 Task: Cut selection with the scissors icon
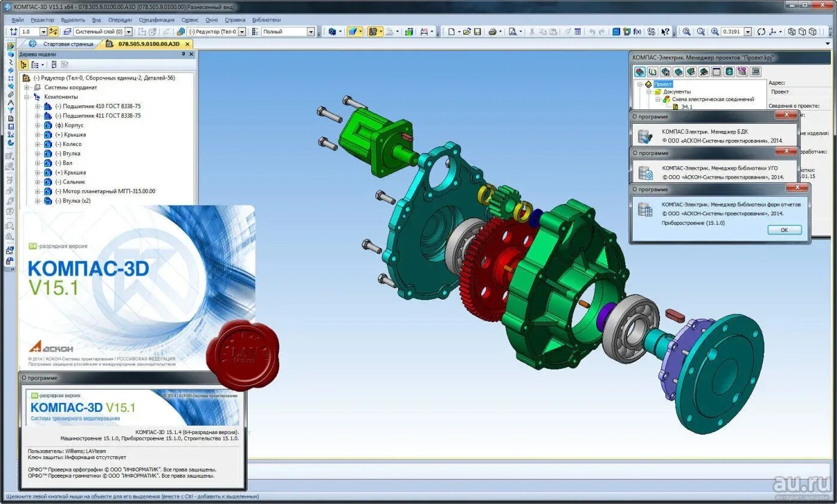(531, 32)
